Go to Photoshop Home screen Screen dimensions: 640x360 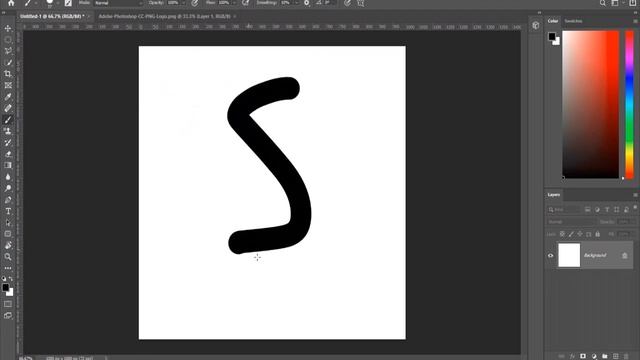coord(11,3)
